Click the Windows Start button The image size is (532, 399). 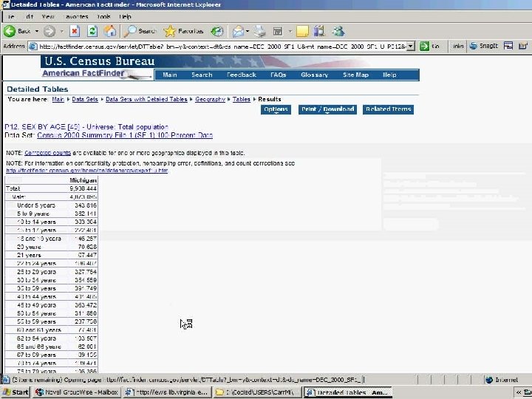click(x=16, y=392)
